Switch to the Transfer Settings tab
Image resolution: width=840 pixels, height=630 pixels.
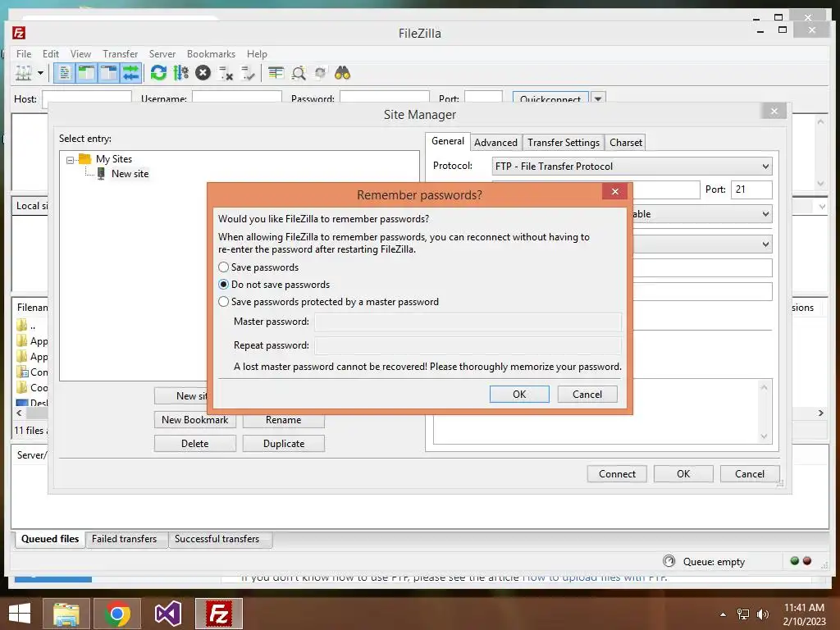pyautogui.click(x=563, y=143)
